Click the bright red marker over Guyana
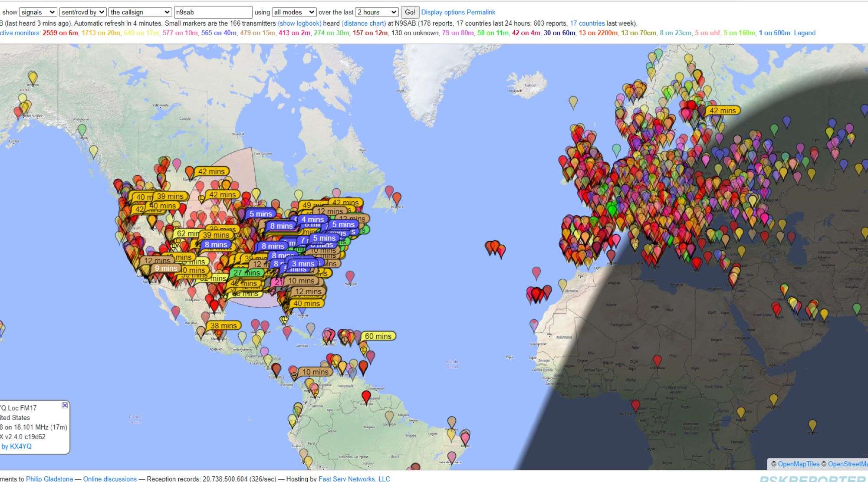The height and width of the screenshot is (482, 868). point(366,397)
